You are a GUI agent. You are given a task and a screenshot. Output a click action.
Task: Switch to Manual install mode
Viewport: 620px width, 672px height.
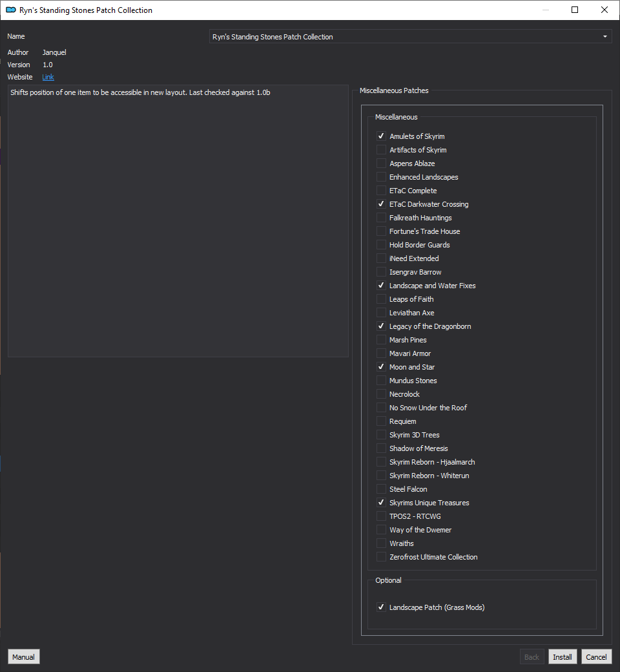tap(23, 657)
